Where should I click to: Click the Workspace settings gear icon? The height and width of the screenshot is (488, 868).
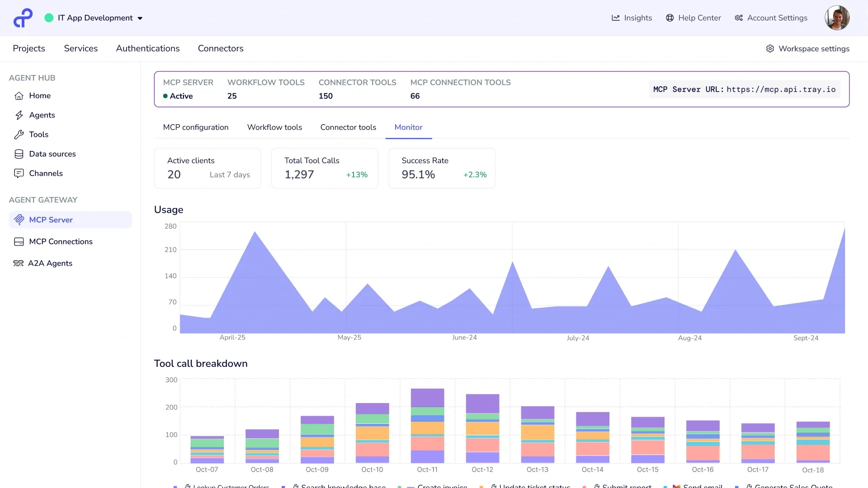click(x=770, y=48)
